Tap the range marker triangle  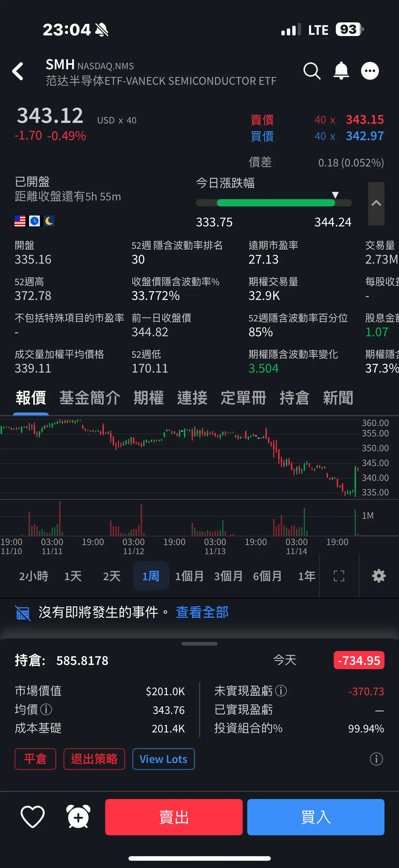(x=335, y=195)
